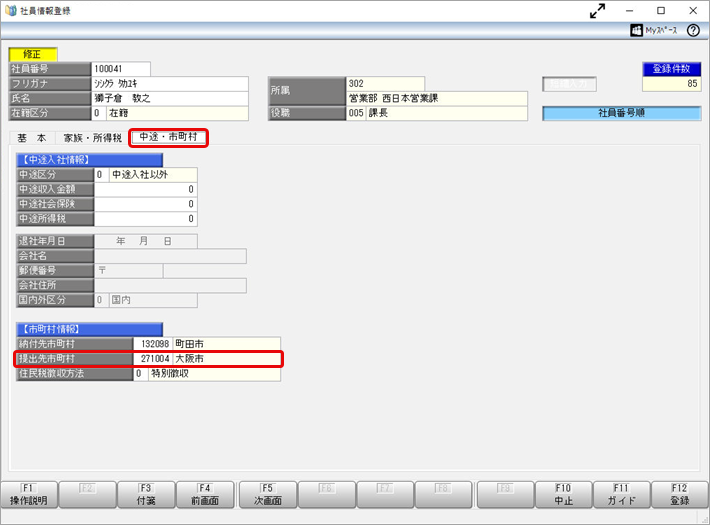Click the 中途収入金額 input field
This screenshot has height=525, width=710.
pos(145,189)
